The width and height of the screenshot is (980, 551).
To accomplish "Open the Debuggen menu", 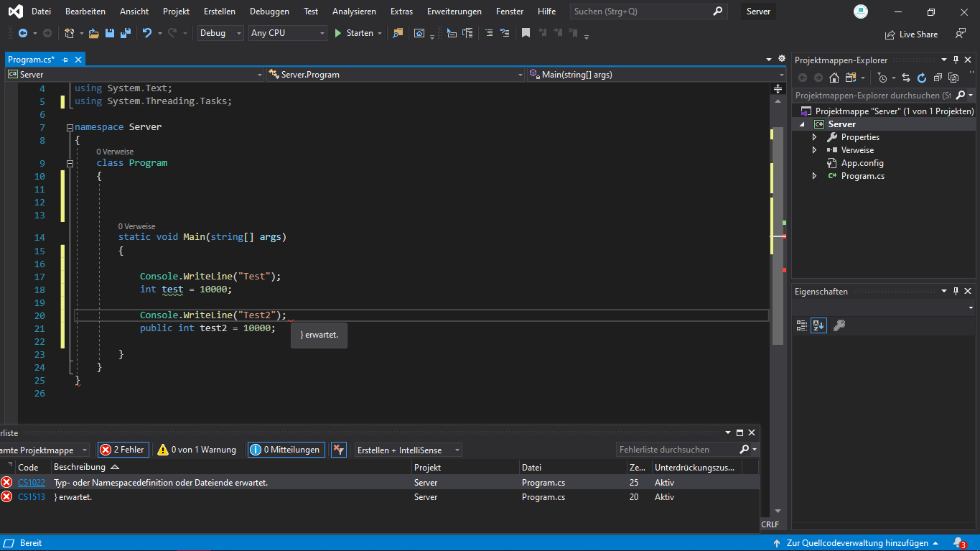I will [269, 11].
